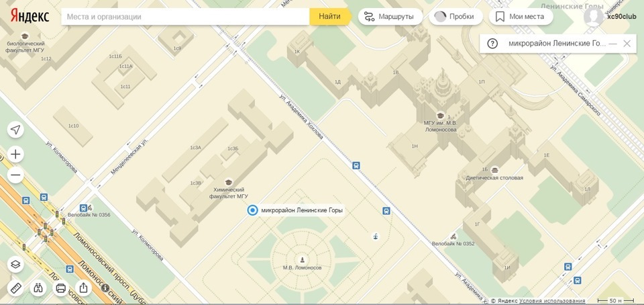Click the my location arrow button
This screenshot has width=644, height=305.
tap(15, 130)
